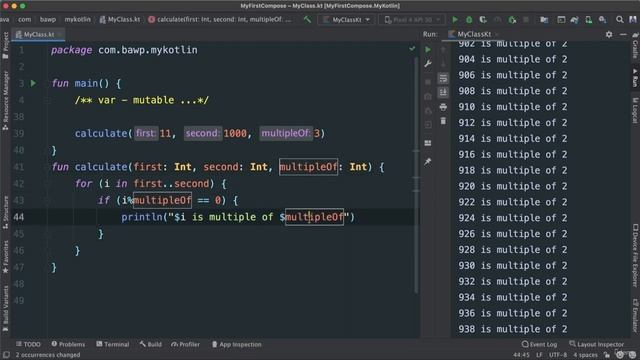Click the Search Everywhere magnifier icon
This screenshot has height=360, width=640.
[x=620, y=19]
